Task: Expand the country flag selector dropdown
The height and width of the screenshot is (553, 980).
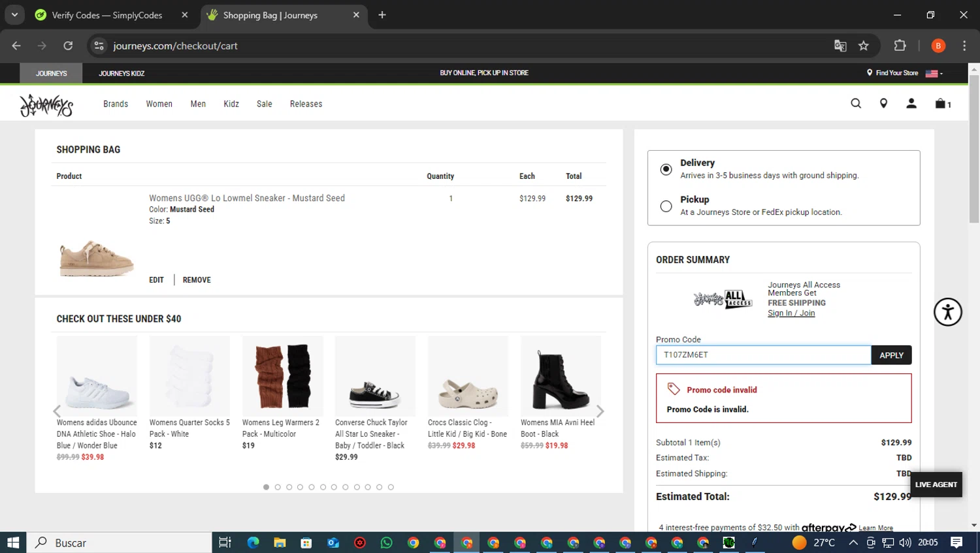Action: tap(934, 73)
